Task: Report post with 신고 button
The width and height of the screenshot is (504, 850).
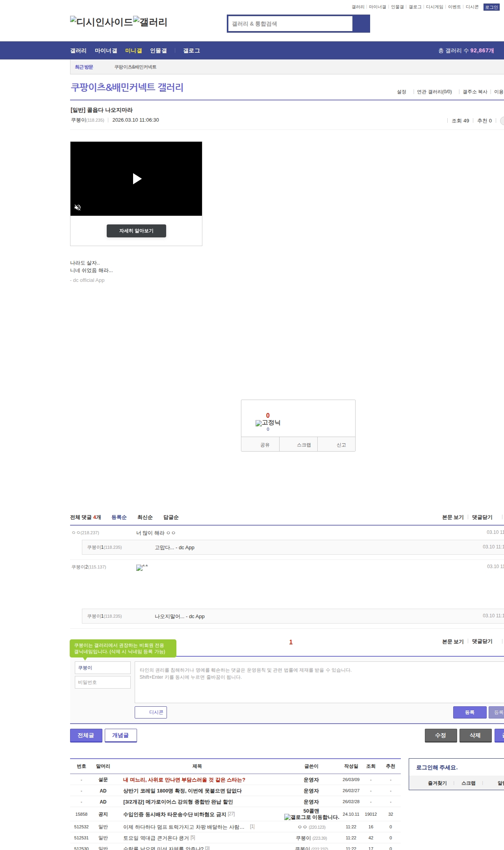Action: (x=336, y=444)
